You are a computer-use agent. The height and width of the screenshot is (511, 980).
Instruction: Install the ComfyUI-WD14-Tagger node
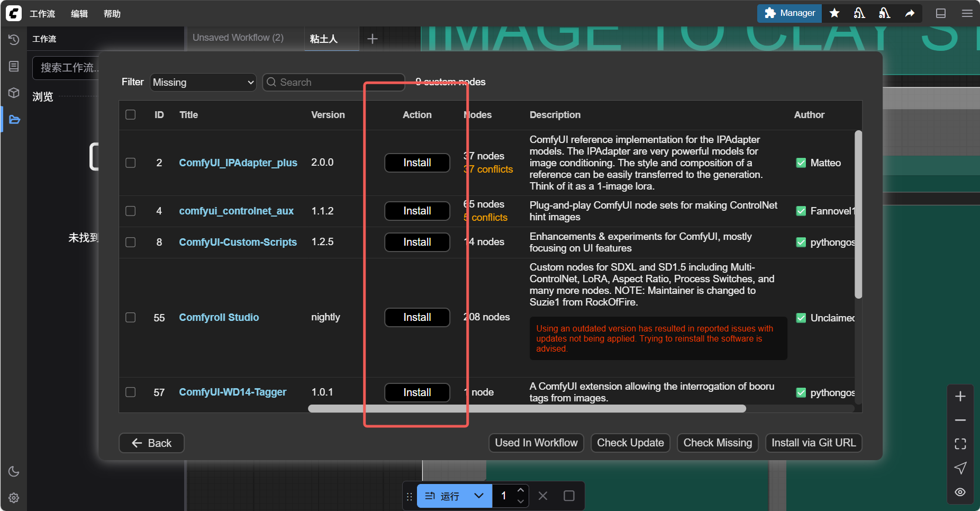(x=417, y=392)
